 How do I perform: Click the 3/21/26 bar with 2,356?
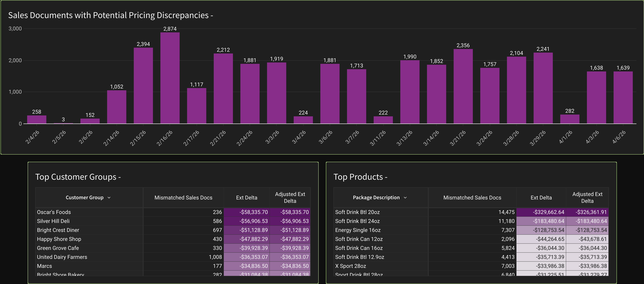point(463,86)
